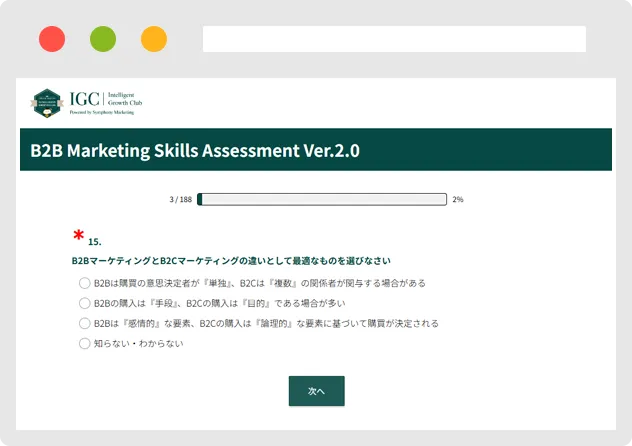The image size is (632, 446).
Task: Select option B2Bの購入は『手段』
Action: point(84,303)
